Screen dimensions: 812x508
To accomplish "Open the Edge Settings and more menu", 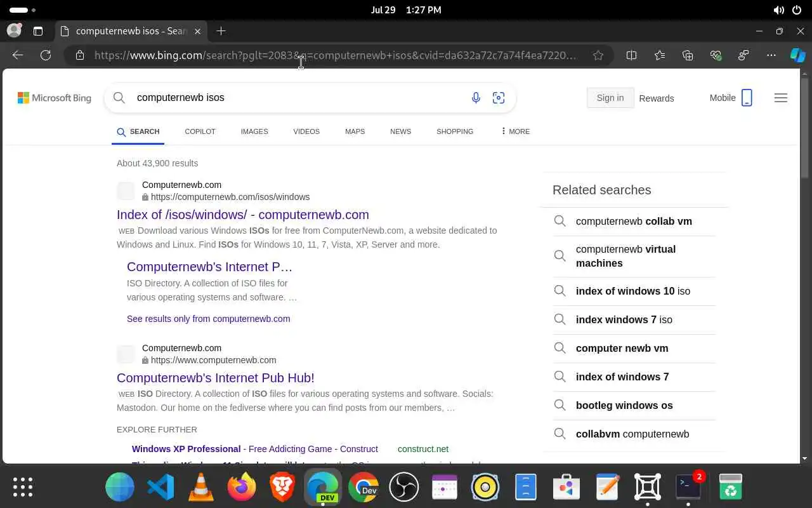I will [x=771, y=55].
